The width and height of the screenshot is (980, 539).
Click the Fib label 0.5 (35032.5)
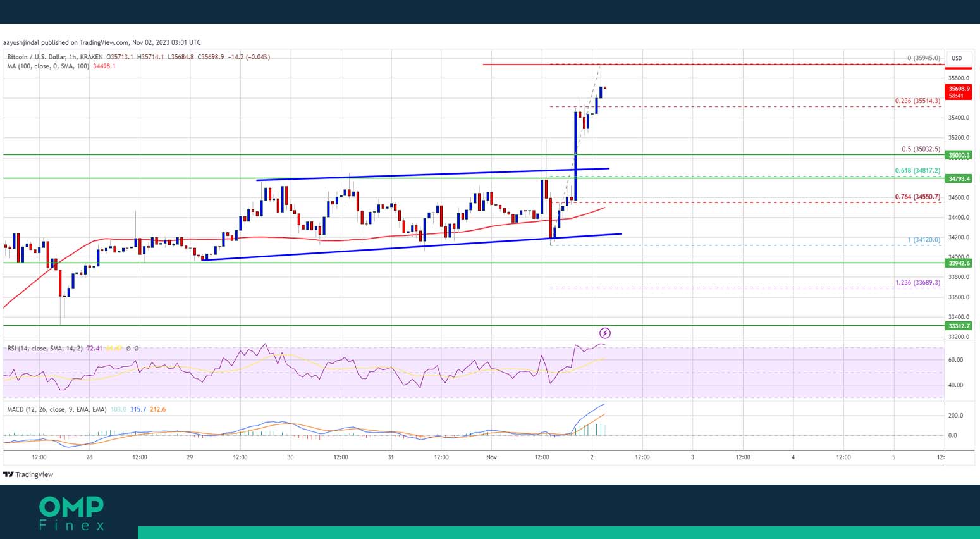[x=921, y=149]
